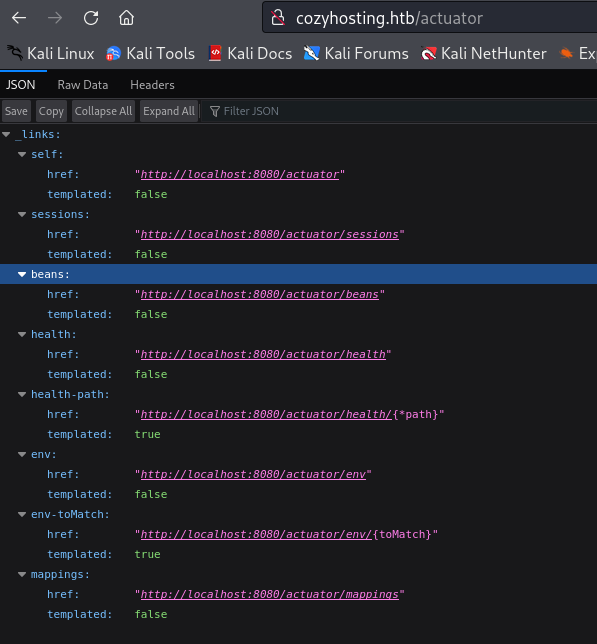Select the templated false value under mappings
The width and height of the screenshot is (597, 644).
tap(151, 614)
